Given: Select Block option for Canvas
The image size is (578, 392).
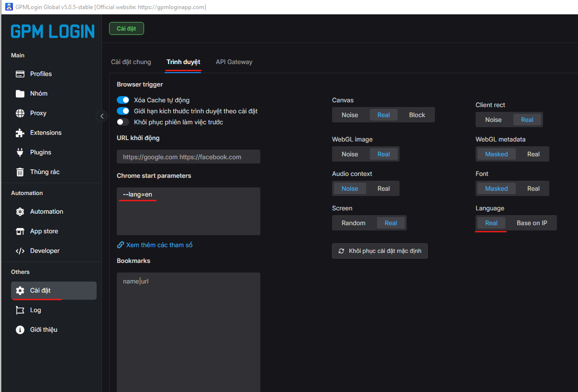Looking at the screenshot, I should pos(417,115).
